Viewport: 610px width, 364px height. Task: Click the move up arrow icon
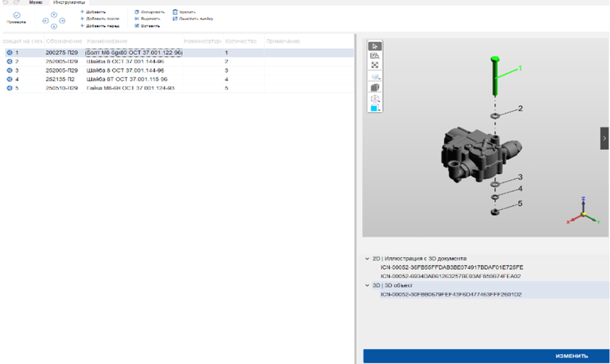(x=54, y=15)
